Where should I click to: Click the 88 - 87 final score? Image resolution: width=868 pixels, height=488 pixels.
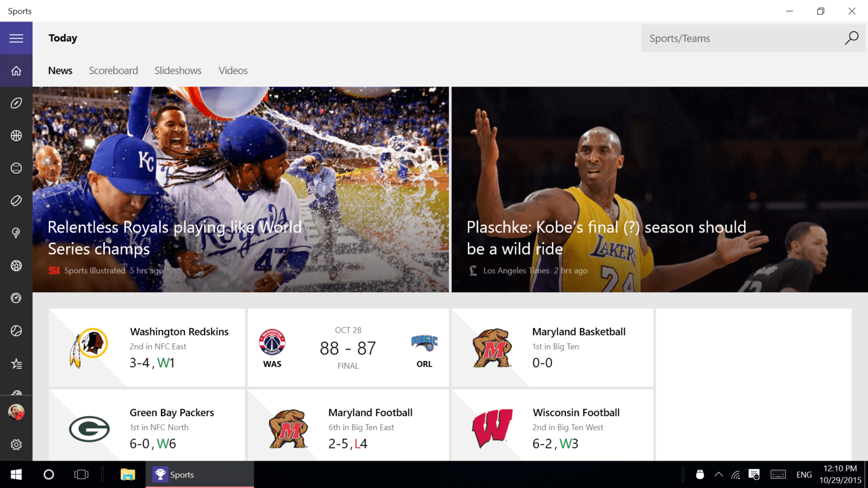[348, 348]
